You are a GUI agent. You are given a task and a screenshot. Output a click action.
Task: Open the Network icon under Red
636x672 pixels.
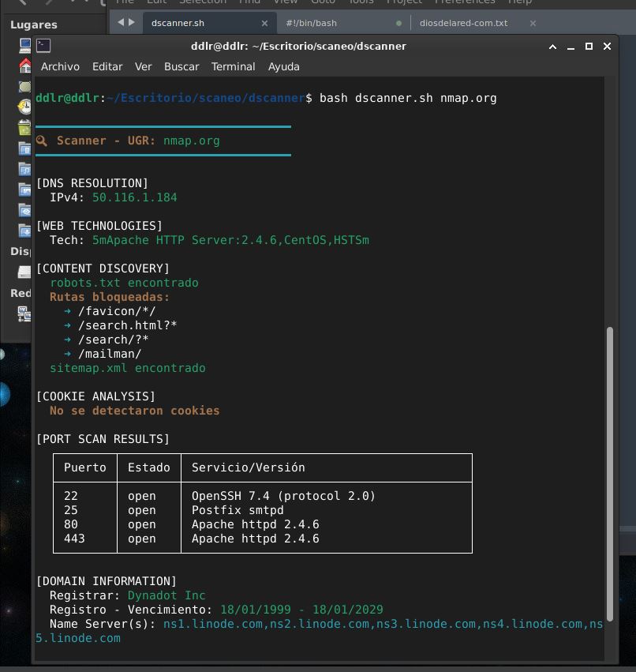(24, 313)
